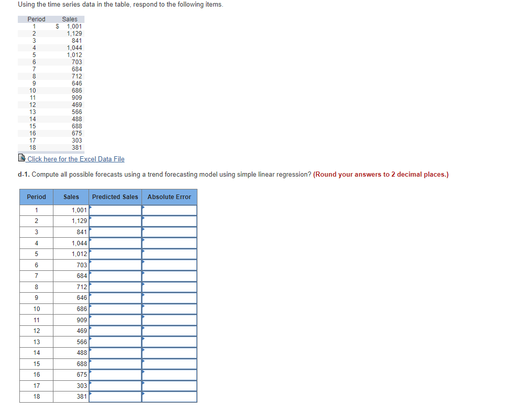The height and width of the screenshot is (420, 517).
Task: Click the Excel file icon beside the link
Action: click(22, 158)
